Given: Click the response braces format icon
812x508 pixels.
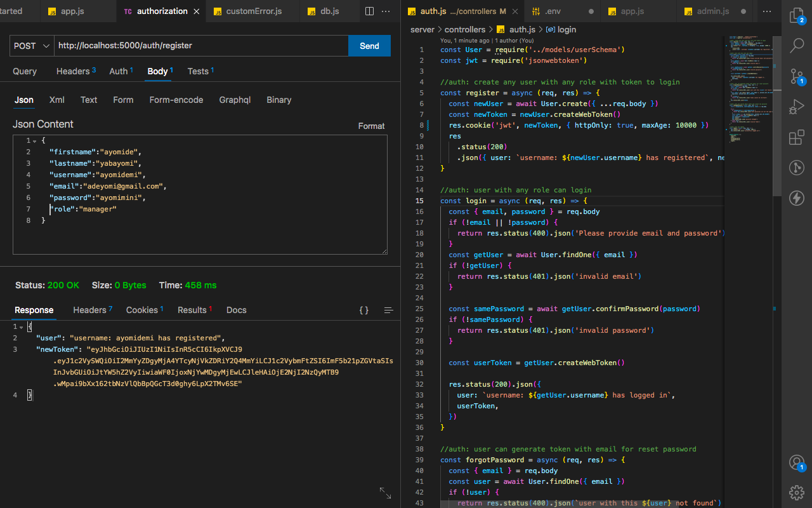Looking at the screenshot, I should coord(364,311).
